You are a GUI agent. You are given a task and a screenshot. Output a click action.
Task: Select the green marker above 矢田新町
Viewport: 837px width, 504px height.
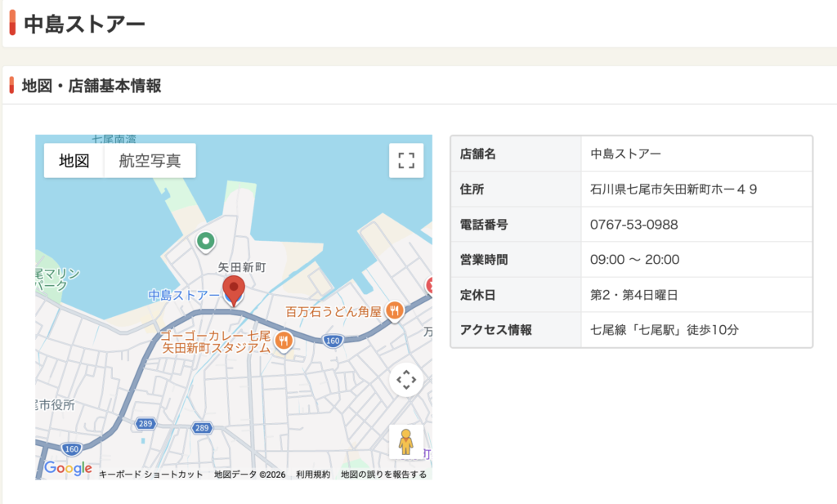pyautogui.click(x=206, y=241)
